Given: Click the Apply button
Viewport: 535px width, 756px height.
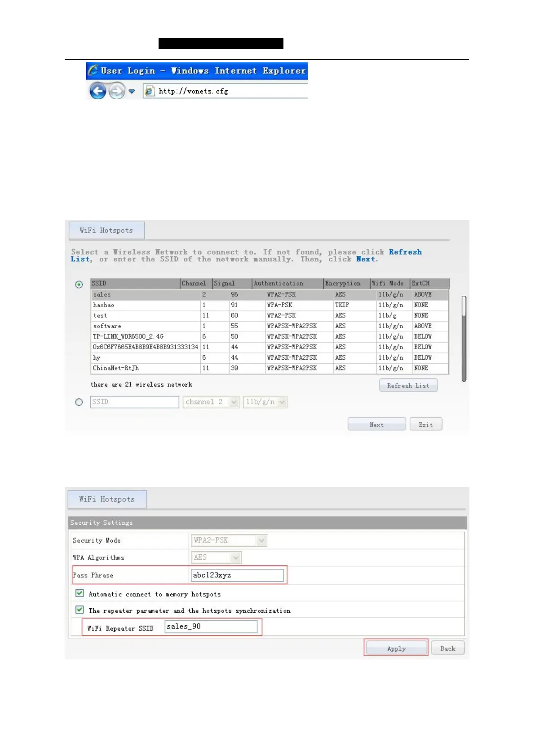Looking at the screenshot, I should (x=396, y=648).
